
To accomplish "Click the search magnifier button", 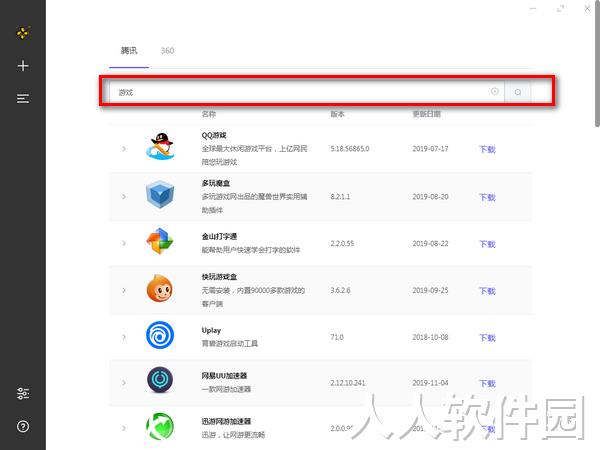I will pyautogui.click(x=518, y=92).
